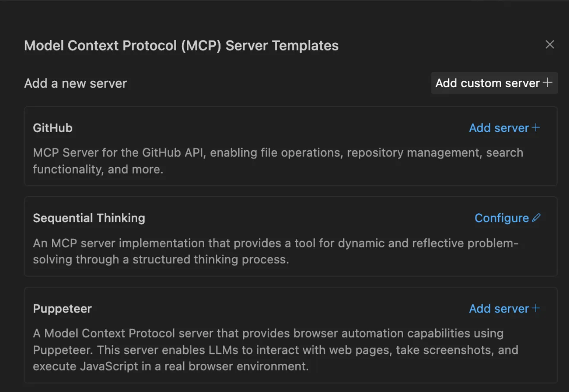Click the GitHub API server description text
569x392 pixels.
pos(278,161)
